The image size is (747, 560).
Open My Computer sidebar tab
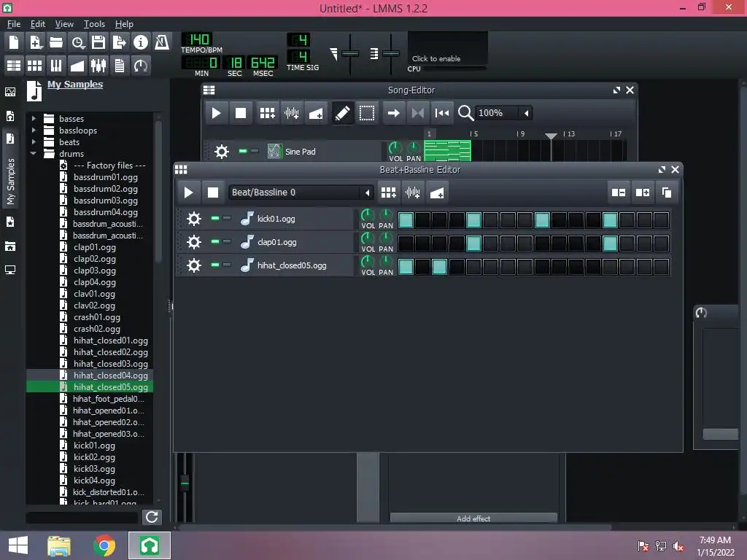click(x=10, y=270)
